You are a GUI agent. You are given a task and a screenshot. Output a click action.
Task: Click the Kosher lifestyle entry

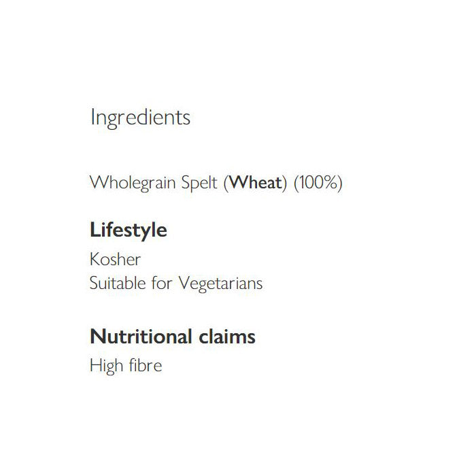[x=115, y=260]
